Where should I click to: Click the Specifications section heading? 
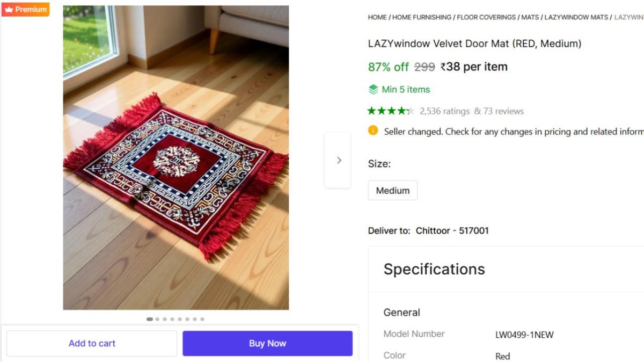point(434,269)
